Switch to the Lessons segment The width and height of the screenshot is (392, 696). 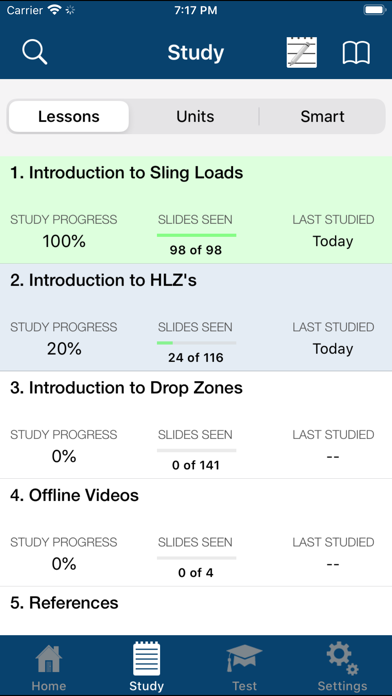[x=69, y=116]
